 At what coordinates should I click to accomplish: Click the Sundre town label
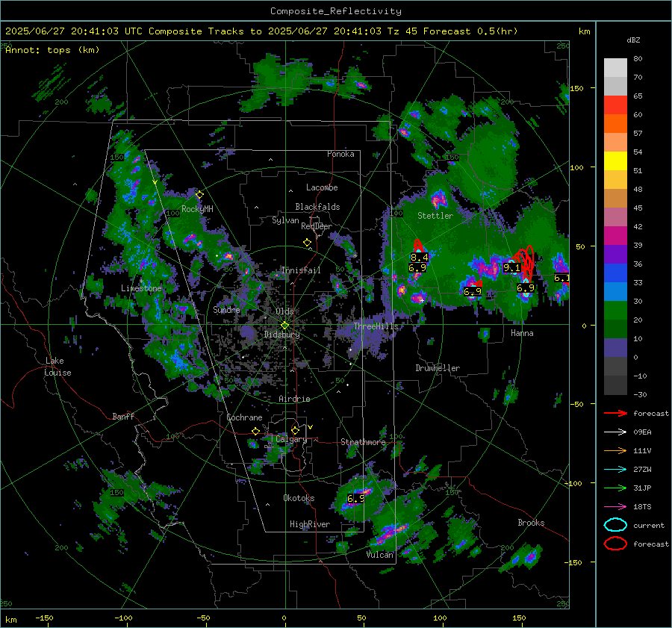tap(226, 310)
